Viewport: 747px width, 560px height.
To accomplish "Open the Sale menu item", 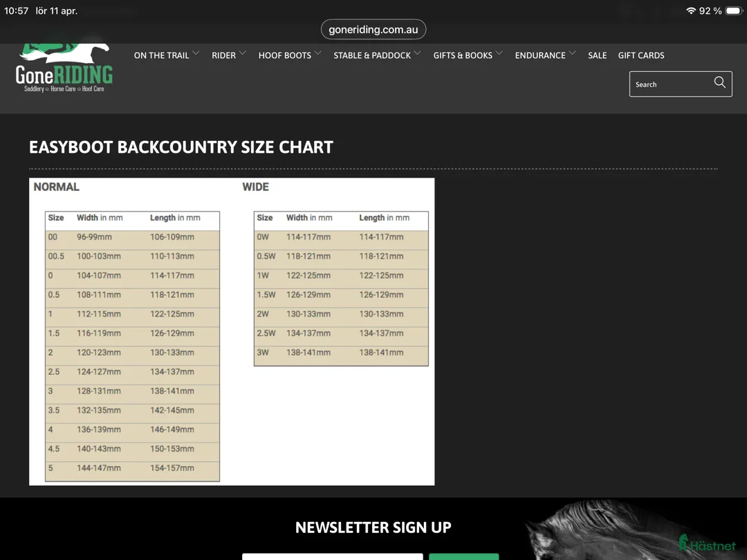I will pos(597,55).
